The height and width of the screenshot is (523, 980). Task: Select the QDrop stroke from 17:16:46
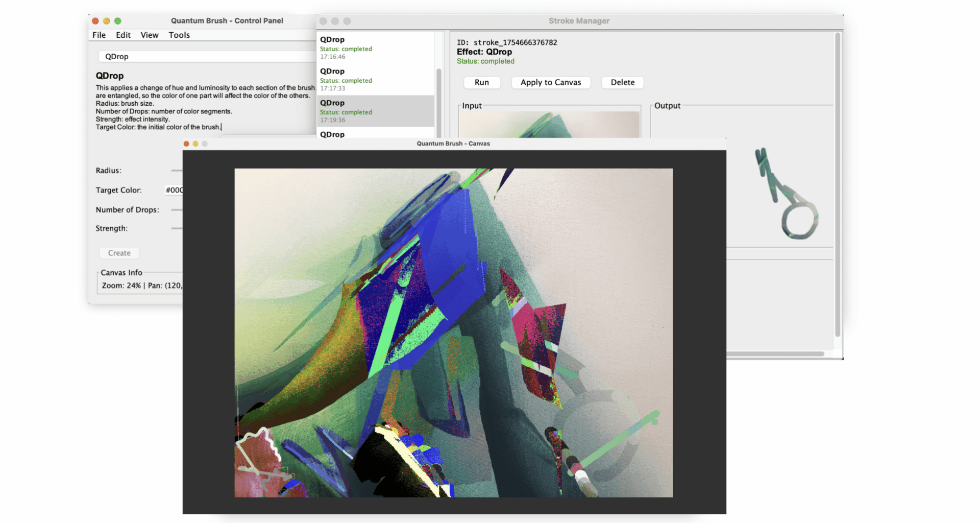375,47
